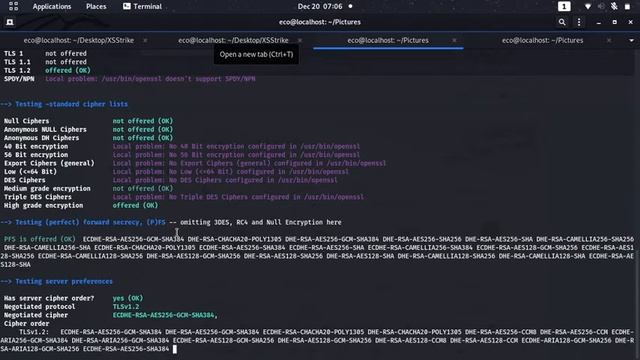
Task: Click 'PFS is offered (OK)' text
Action: [x=40, y=239]
